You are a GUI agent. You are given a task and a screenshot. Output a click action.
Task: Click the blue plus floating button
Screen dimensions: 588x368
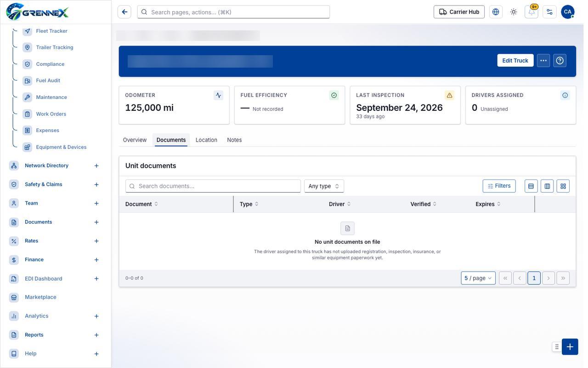tap(570, 347)
